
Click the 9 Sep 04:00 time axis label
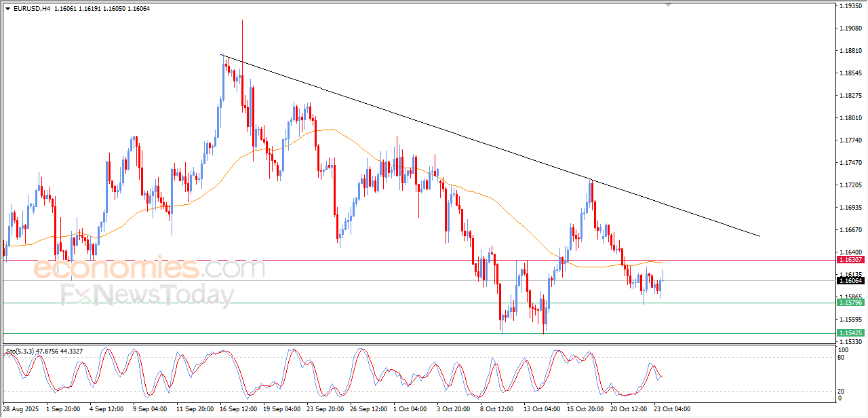(x=150, y=409)
